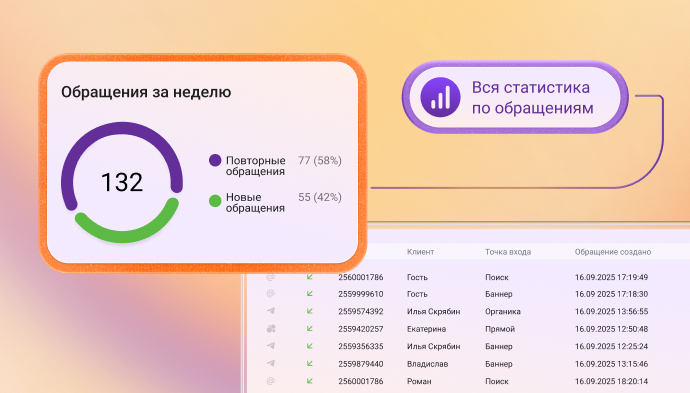Screen dimensions: 690x393
Task: Click green incoming arrow in row 2559574392
Action: [x=310, y=311]
